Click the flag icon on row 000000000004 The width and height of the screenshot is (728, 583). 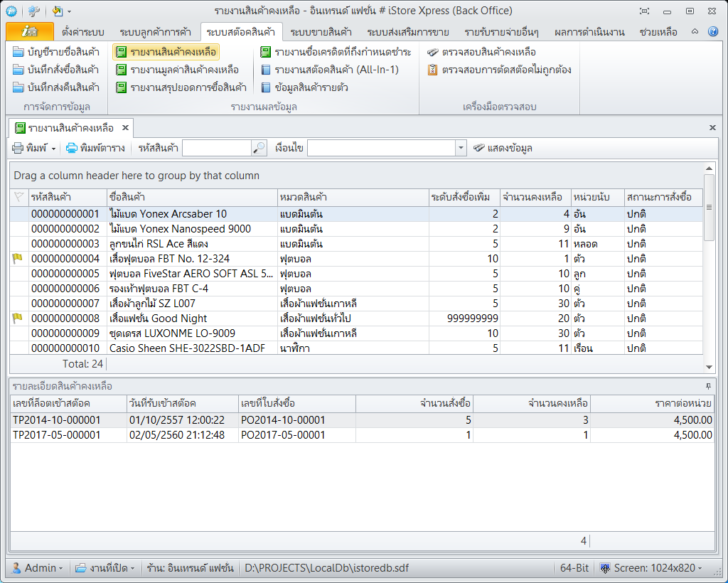pyautogui.click(x=18, y=259)
